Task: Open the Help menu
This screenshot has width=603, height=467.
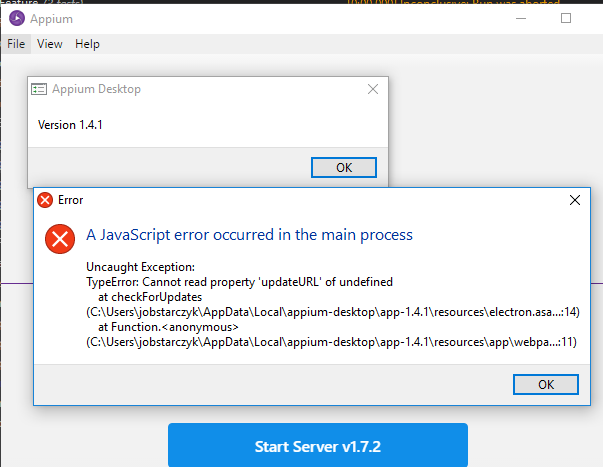Action: 87,44
